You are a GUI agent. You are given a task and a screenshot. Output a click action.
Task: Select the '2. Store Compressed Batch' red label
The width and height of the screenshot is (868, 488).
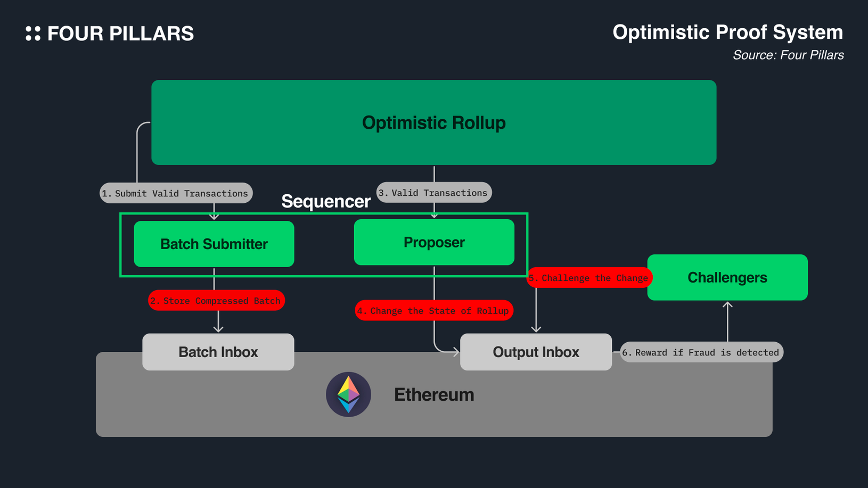click(x=216, y=301)
